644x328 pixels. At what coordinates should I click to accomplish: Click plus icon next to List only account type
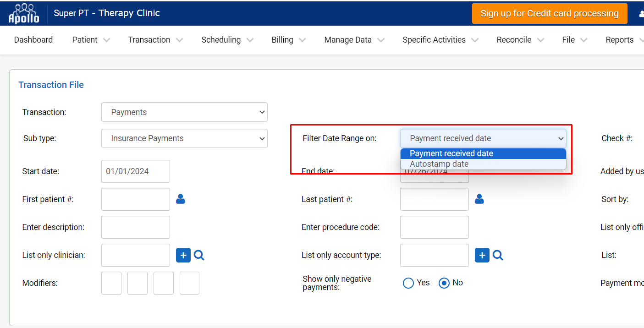(482, 255)
